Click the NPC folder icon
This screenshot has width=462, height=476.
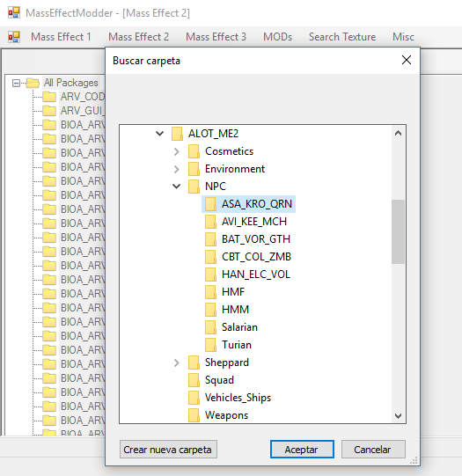pos(194,187)
